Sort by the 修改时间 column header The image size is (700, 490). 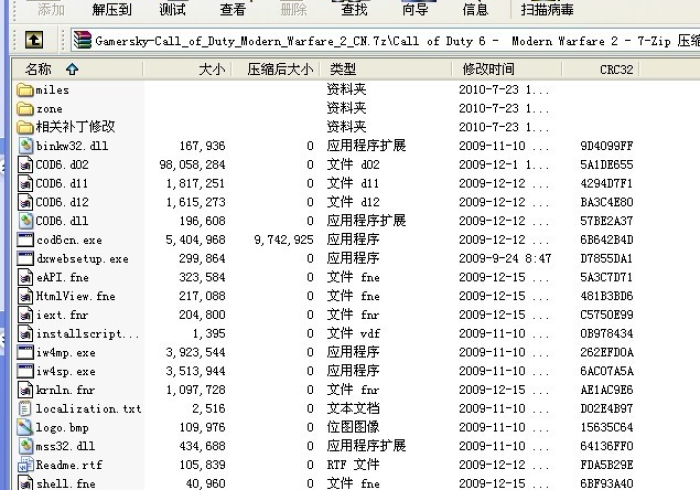[506, 69]
